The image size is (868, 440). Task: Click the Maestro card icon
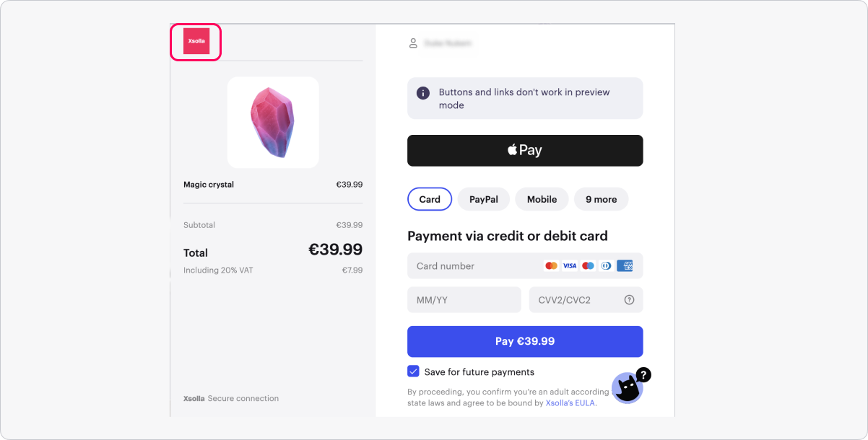tap(588, 265)
